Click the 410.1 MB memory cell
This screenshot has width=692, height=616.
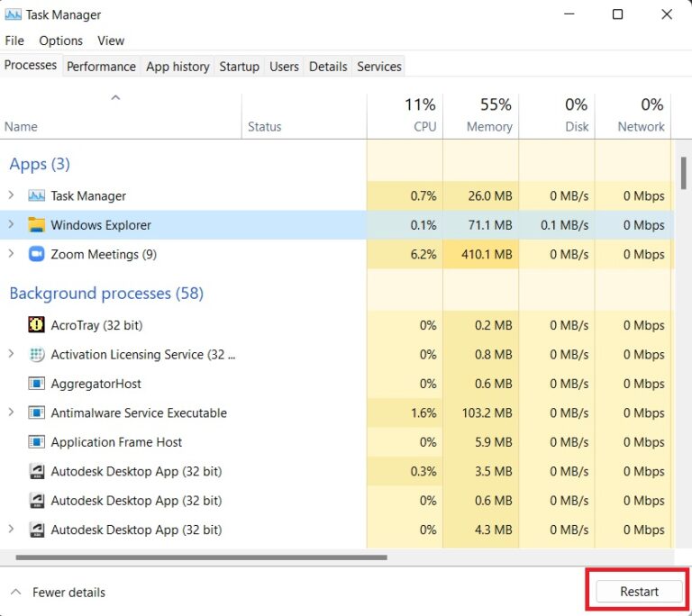(481, 254)
